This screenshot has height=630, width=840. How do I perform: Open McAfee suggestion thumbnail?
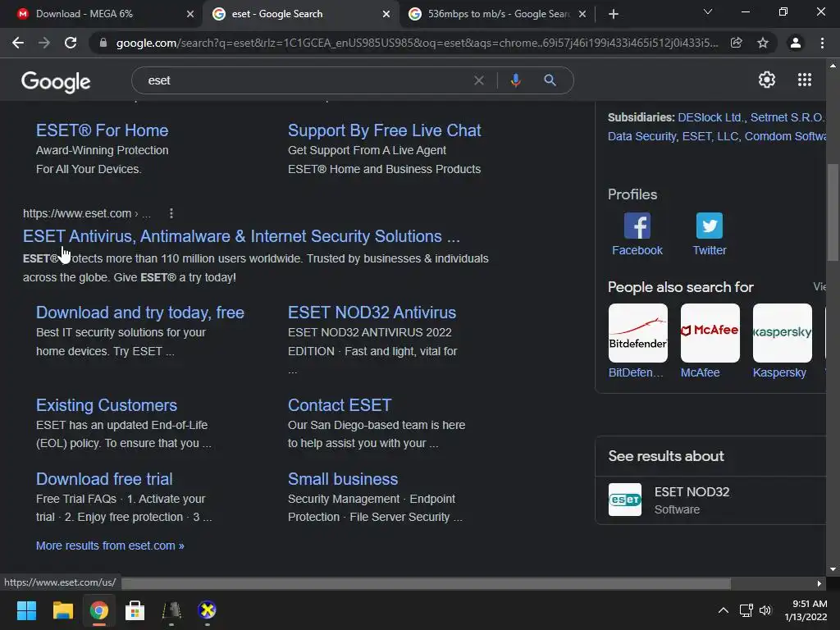[710, 333]
